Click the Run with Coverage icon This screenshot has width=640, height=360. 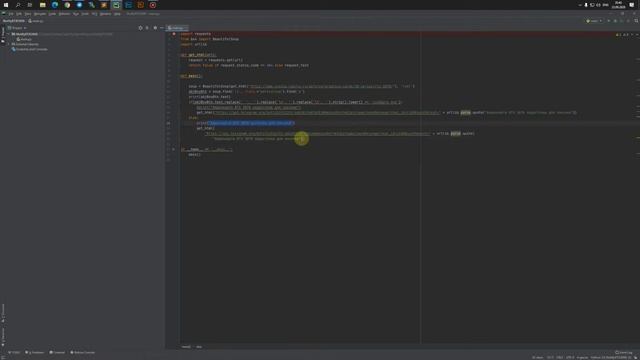click(622, 21)
